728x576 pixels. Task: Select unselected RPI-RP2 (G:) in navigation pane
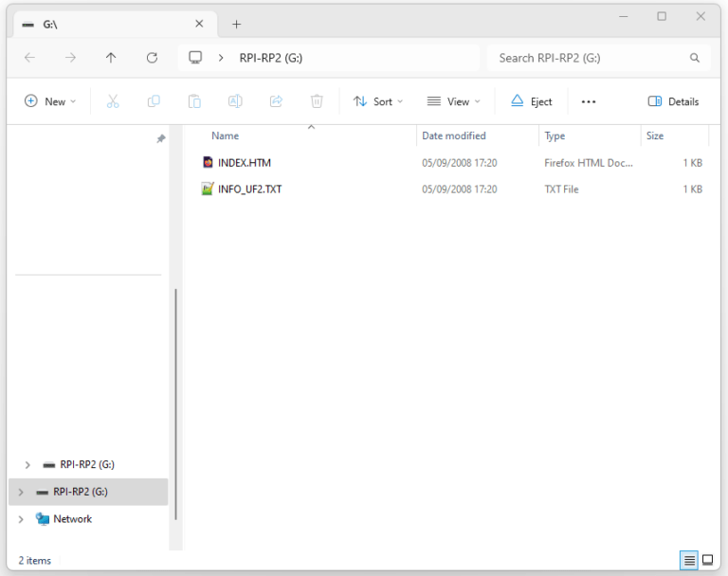87,464
